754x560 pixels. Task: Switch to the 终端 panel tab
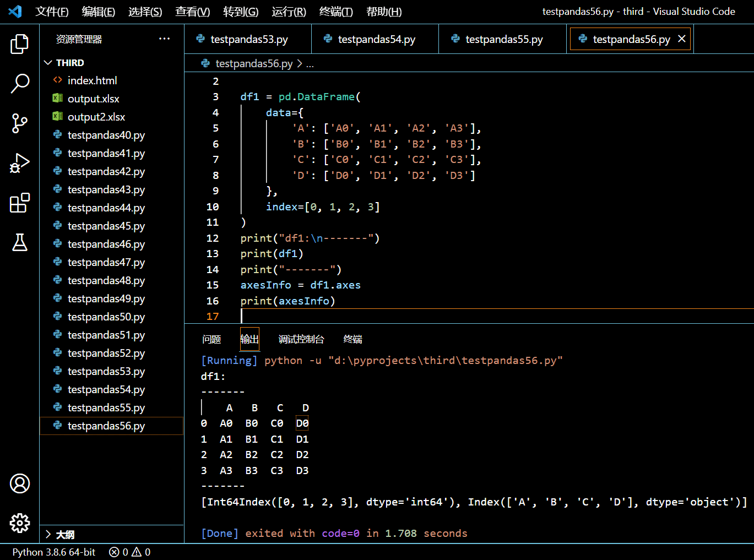click(x=353, y=339)
